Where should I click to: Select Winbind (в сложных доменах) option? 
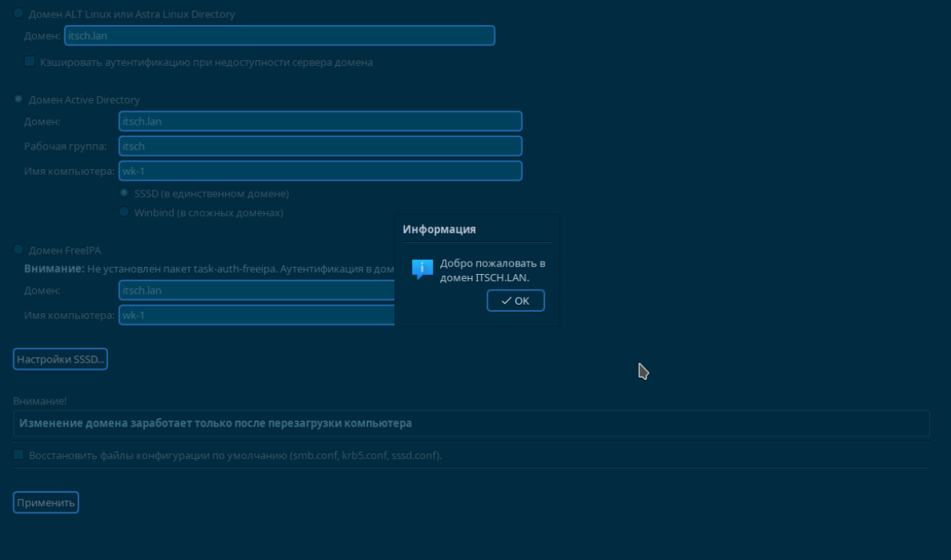pos(124,212)
